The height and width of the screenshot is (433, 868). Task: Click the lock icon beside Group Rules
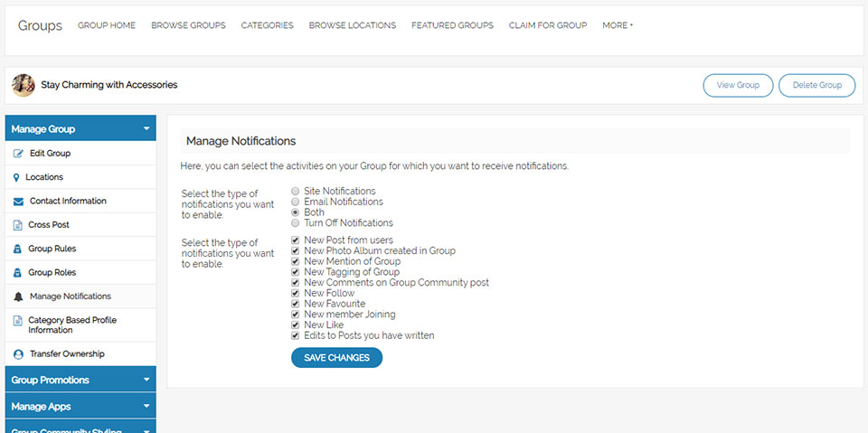(18, 249)
